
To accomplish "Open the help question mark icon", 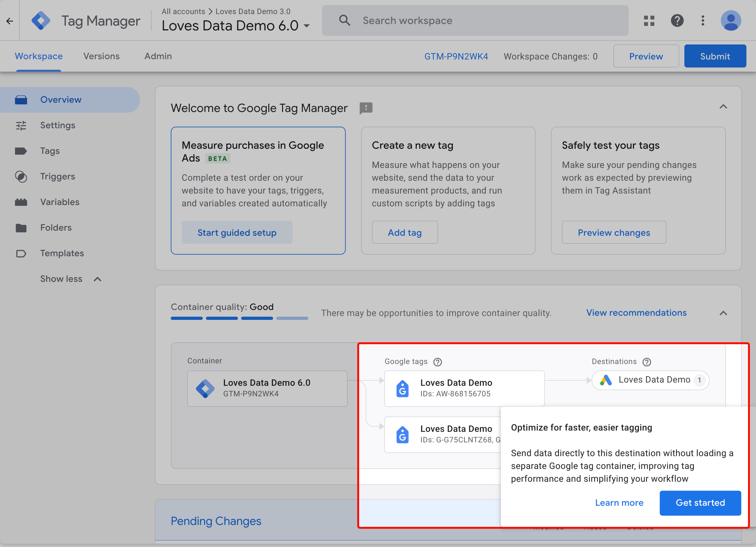I will (677, 21).
